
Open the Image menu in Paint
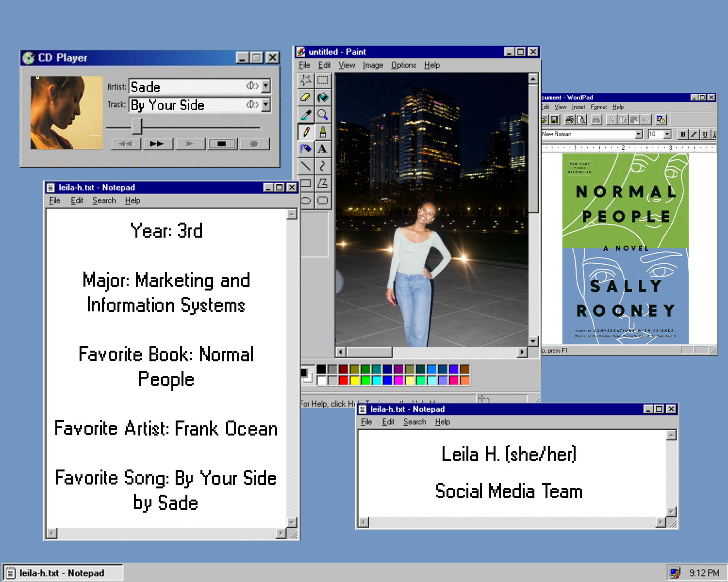click(x=373, y=65)
